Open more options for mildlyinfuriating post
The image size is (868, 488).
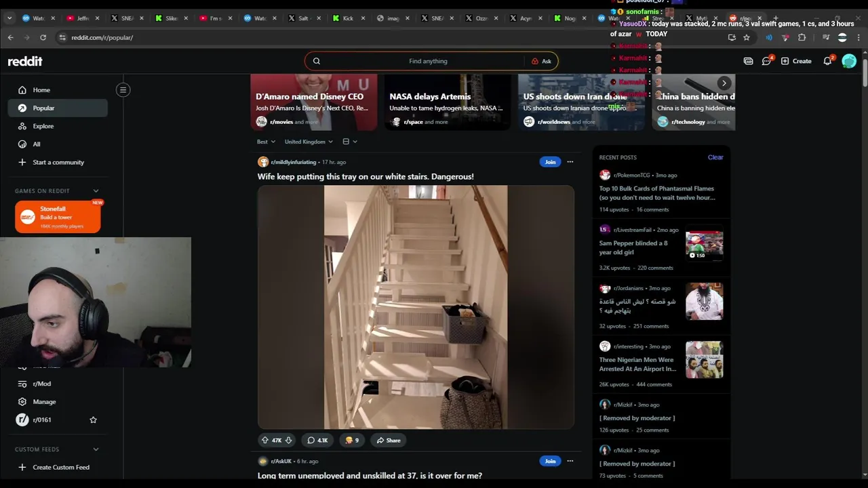click(x=570, y=162)
